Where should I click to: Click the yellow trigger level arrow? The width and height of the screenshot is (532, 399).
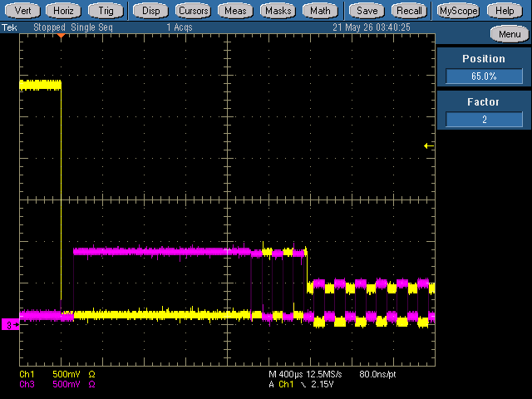[x=429, y=146]
